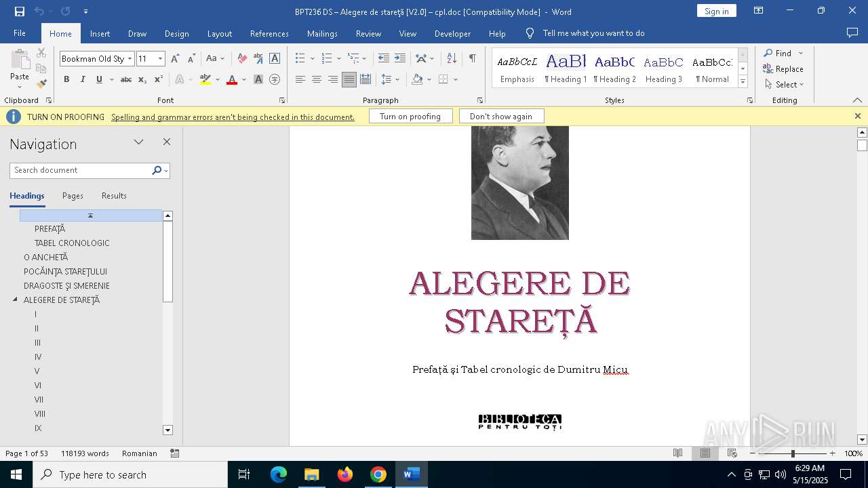Open the font size dropdown
The width and height of the screenshot is (868, 488).
coord(160,59)
